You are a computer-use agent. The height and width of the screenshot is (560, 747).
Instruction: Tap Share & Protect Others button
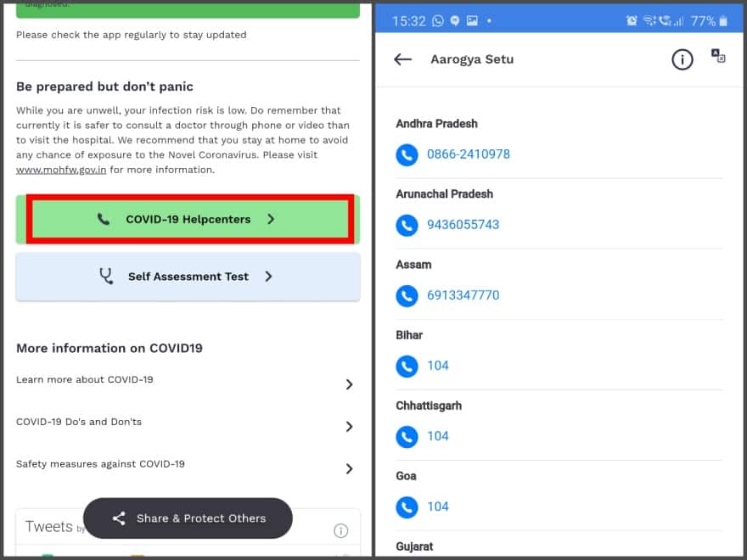point(188,518)
